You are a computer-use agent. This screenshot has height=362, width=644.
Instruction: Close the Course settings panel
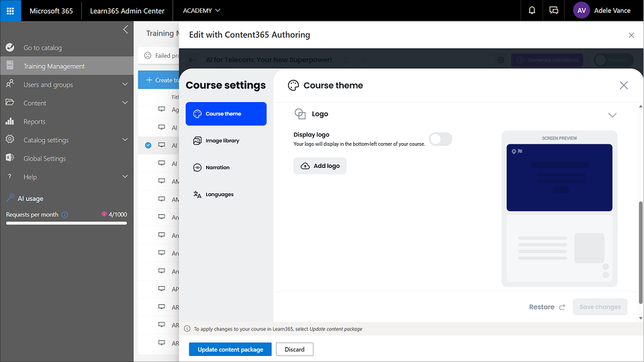coord(623,85)
